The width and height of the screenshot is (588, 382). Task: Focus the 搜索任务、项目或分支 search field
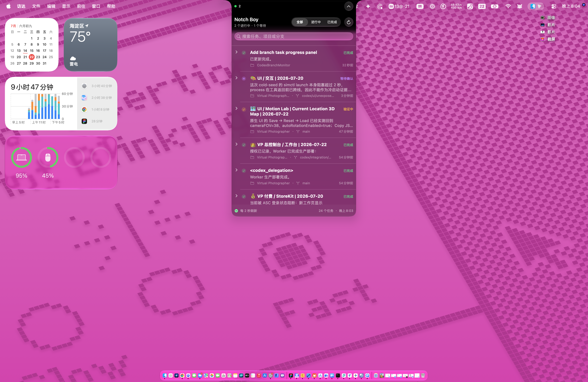pyautogui.click(x=294, y=36)
